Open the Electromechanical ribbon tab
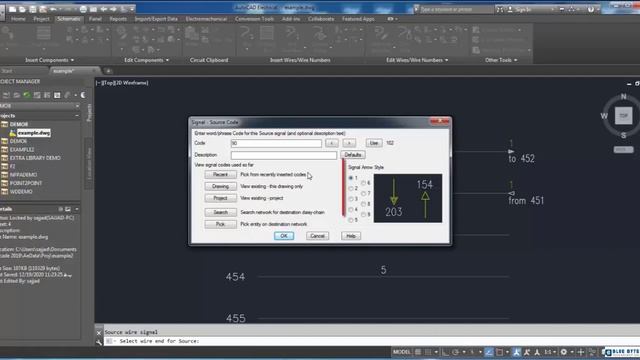The image size is (640, 360). (x=206, y=19)
